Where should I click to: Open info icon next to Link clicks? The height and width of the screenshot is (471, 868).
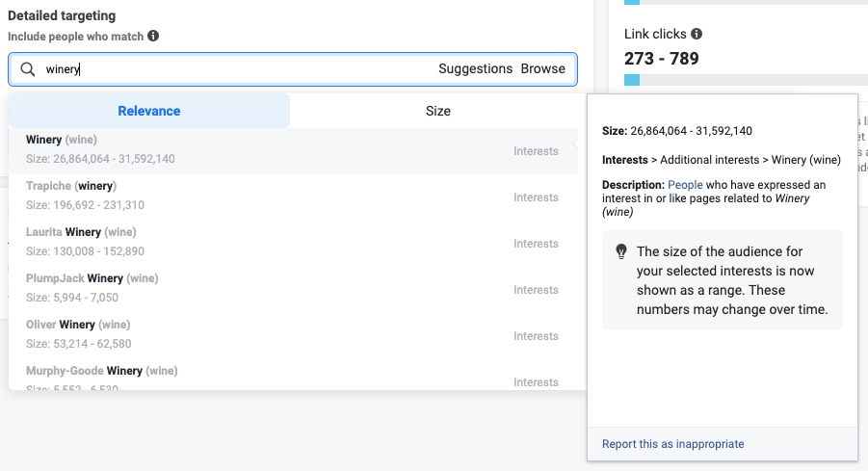pos(697,34)
